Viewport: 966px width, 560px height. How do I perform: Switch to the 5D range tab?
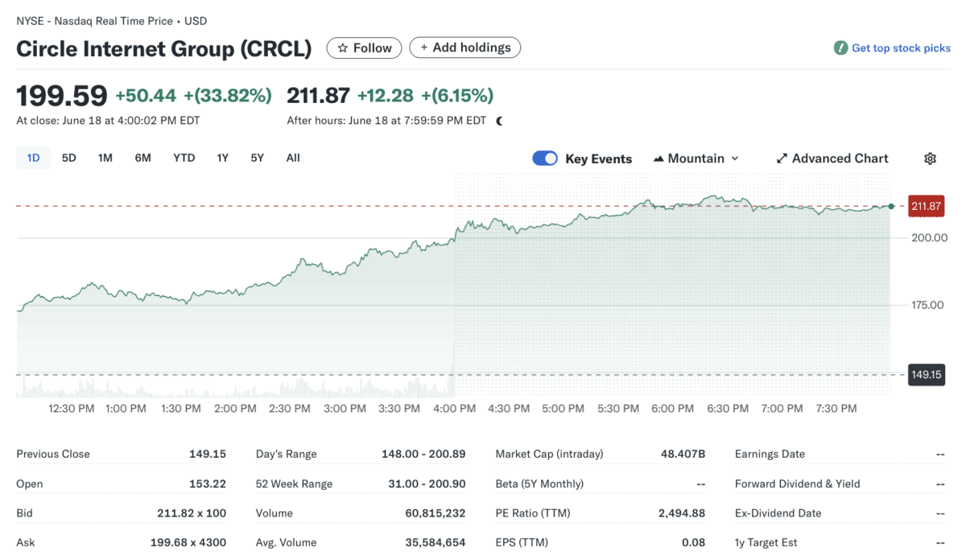point(69,158)
